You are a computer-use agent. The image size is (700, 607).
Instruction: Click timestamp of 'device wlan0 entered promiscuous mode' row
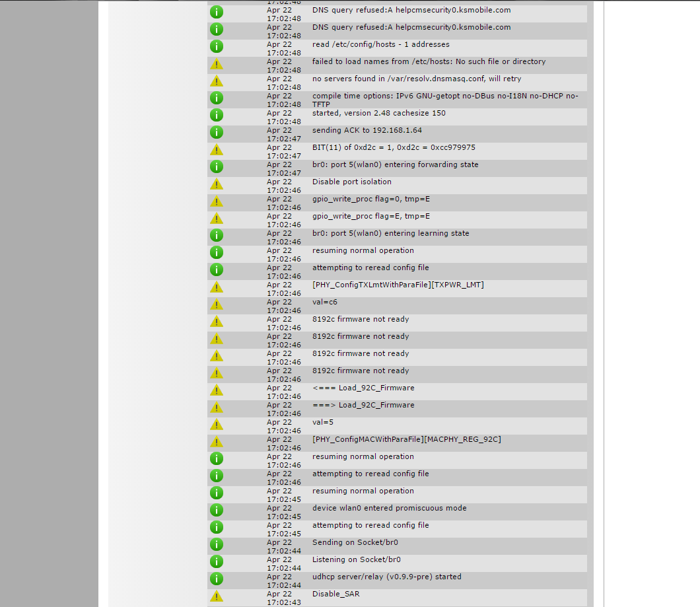(x=284, y=513)
